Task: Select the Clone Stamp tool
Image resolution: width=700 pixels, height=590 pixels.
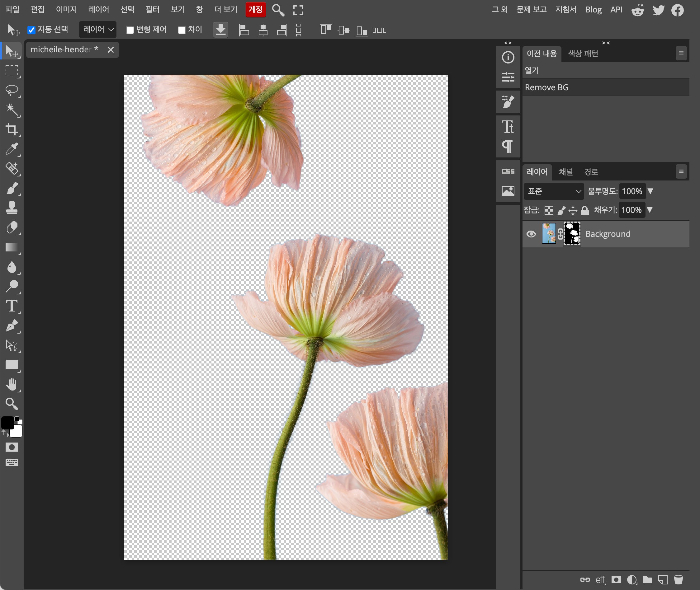Action: pyautogui.click(x=12, y=208)
